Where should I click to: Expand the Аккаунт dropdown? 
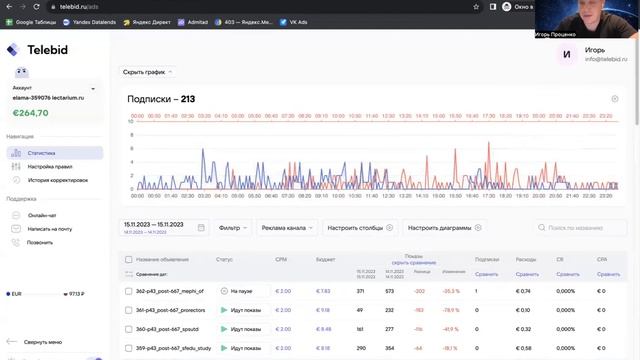(93, 89)
